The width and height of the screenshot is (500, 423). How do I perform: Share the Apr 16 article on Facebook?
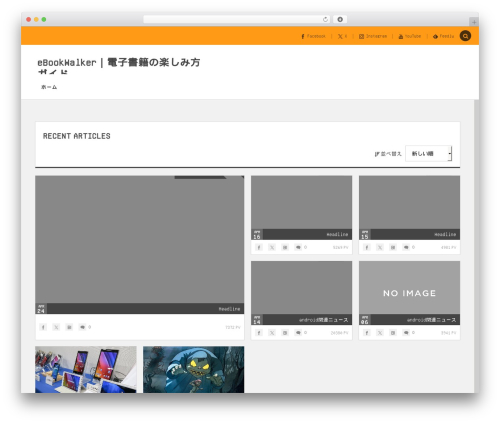coord(259,247)
